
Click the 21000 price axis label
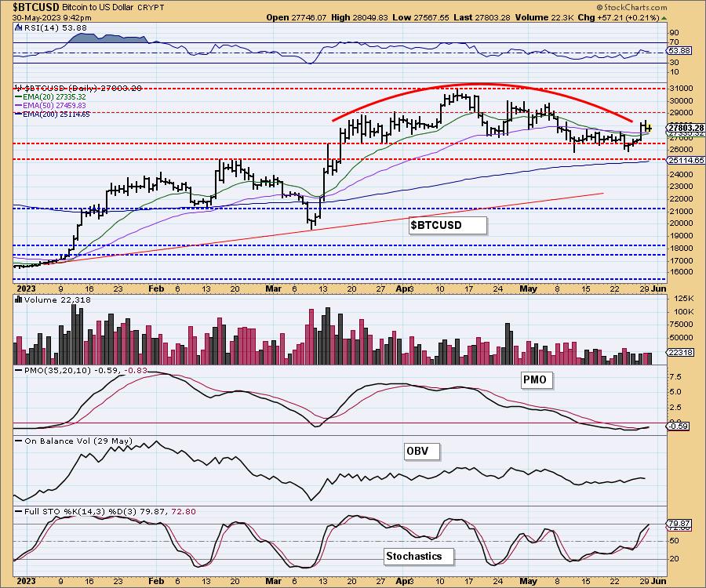681,211
